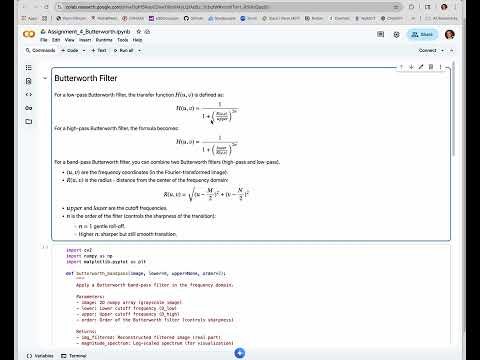Click browser forward arrow
480x360 pixels.
(35, 7)
